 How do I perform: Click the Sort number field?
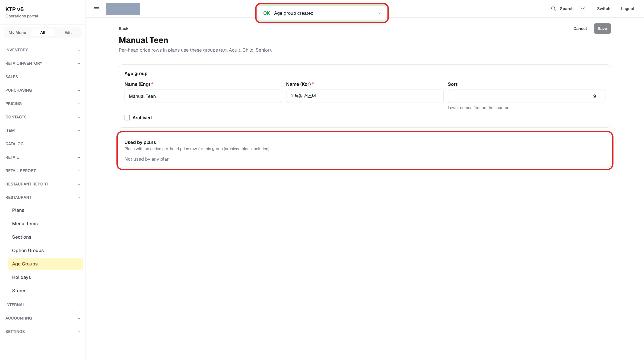pos(526,96)
